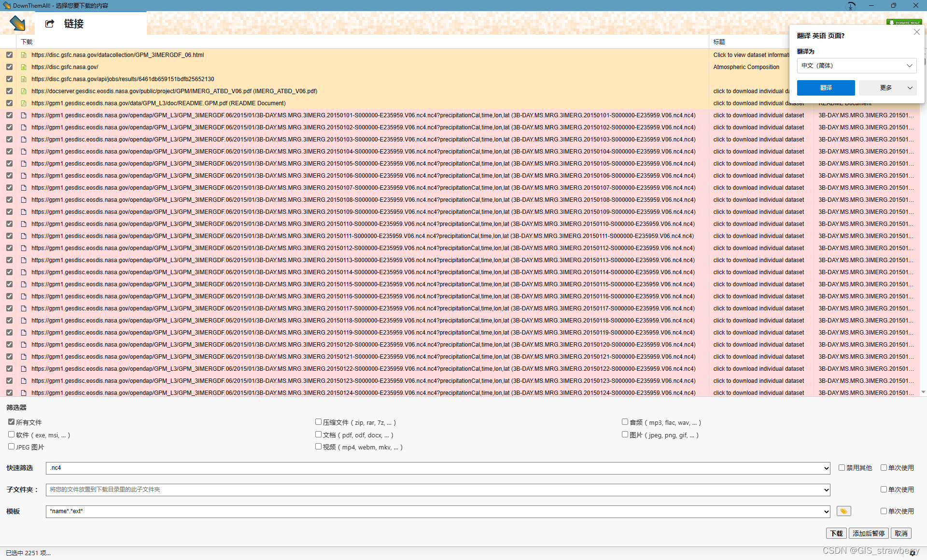Click the 下载 column header
The height and width of the screenshot is (560, 927).
pos(27,42)
